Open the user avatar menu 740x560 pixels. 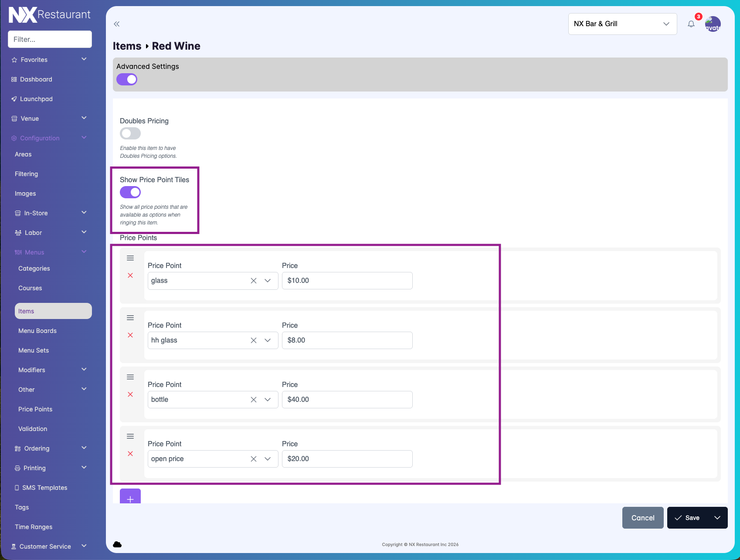pyautogui.click(x=713, y=24)
